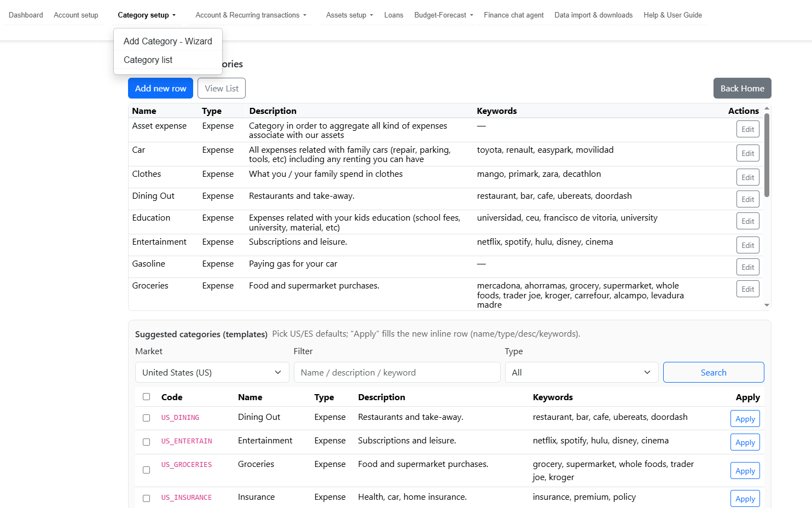Expand Account & Recurring transactions menu
This screenshot has width=812, height=508.
click(251, 15)
